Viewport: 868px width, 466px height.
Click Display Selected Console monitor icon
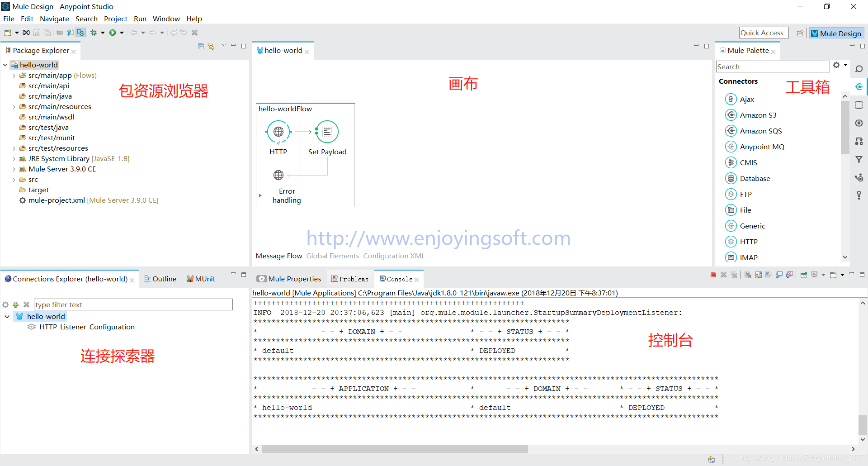click(x=815, y=275)
